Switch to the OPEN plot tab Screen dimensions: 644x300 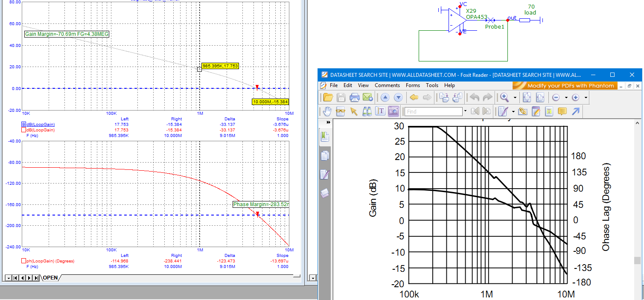tap(50, 278)
